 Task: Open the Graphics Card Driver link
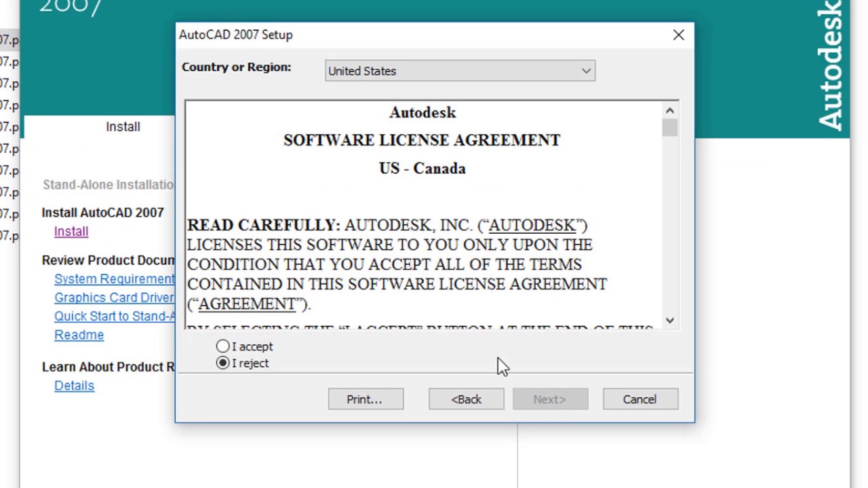(x=114, y=298)
